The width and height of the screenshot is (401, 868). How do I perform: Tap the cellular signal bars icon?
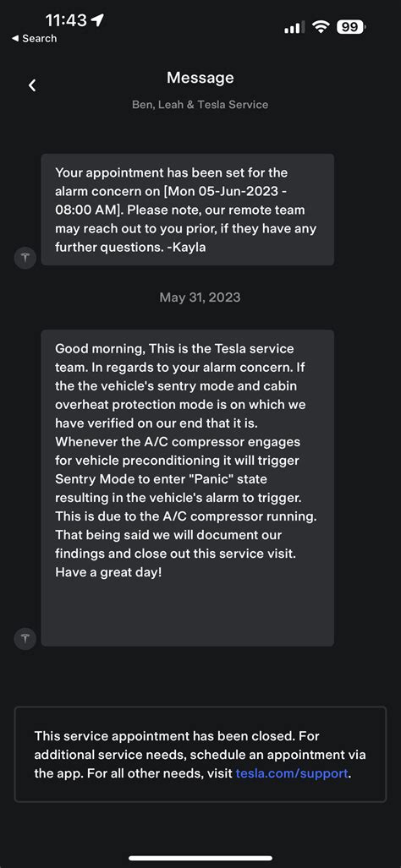click(294, 27)
